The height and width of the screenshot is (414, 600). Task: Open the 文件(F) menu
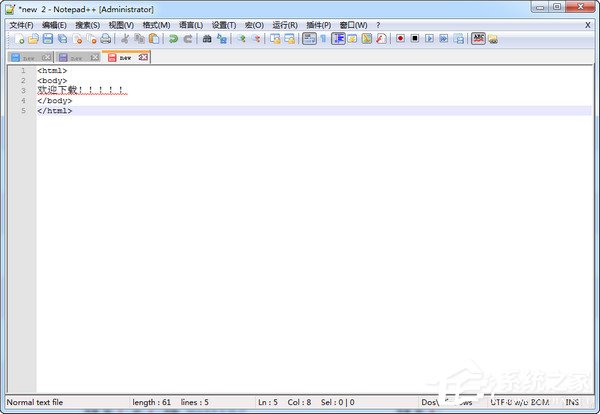point(22,24)
